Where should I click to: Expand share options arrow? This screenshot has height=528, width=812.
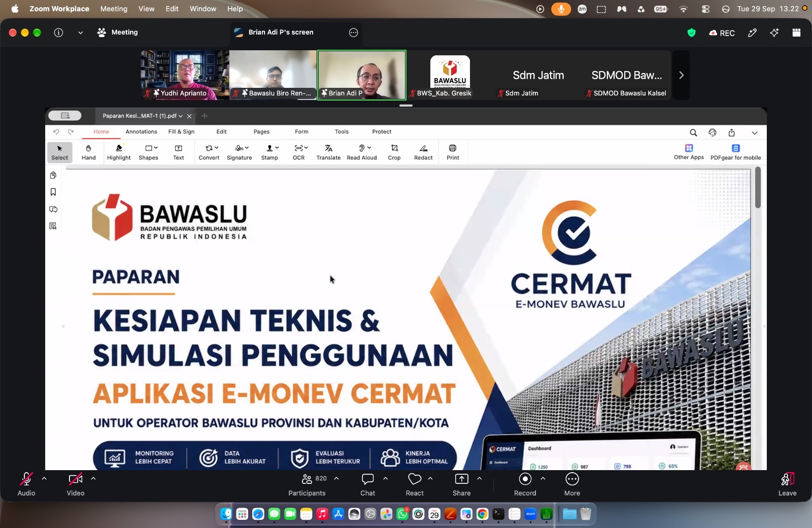480,478
